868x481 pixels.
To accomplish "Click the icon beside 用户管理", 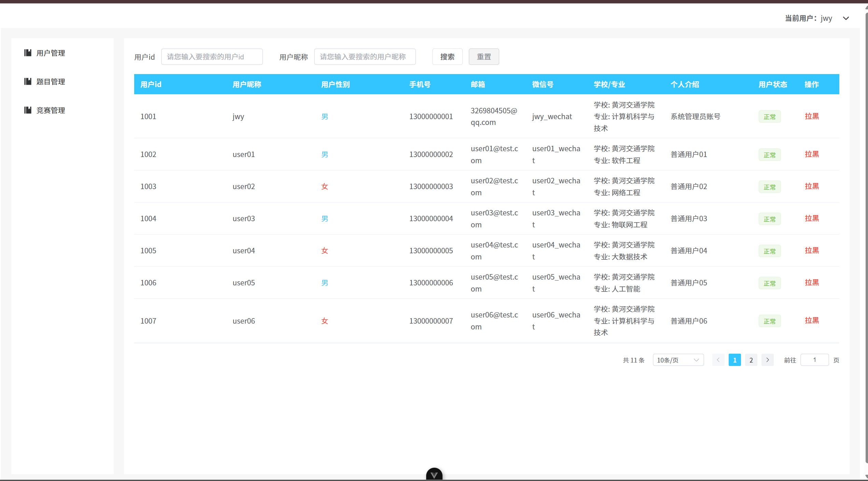I will (28, 53).
